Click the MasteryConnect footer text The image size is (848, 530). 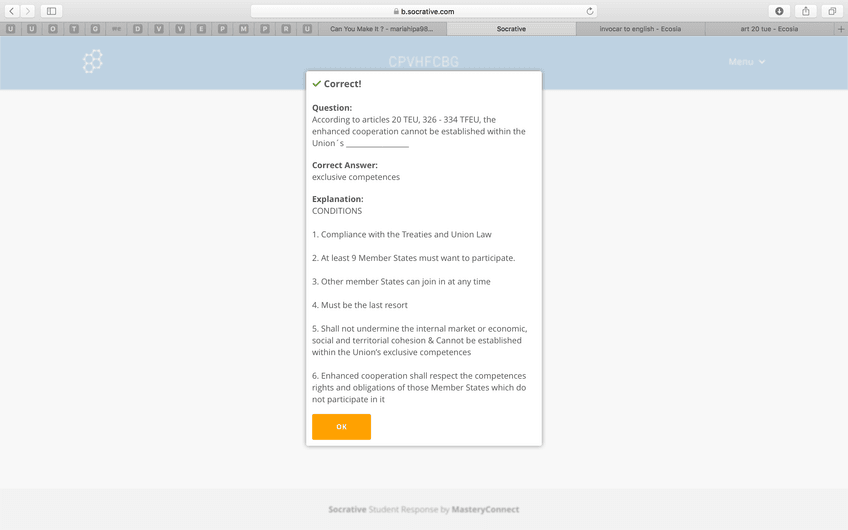[x=485, y=509]
